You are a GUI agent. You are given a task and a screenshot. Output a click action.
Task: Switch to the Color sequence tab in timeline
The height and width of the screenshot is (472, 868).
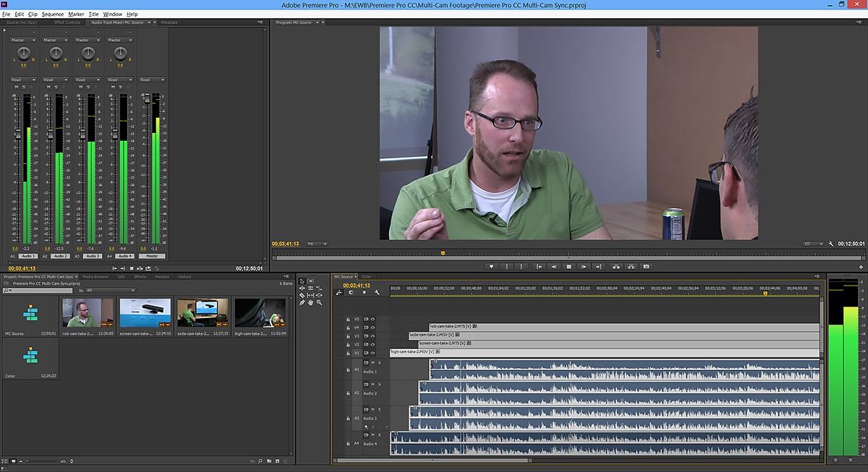point(366,276)
